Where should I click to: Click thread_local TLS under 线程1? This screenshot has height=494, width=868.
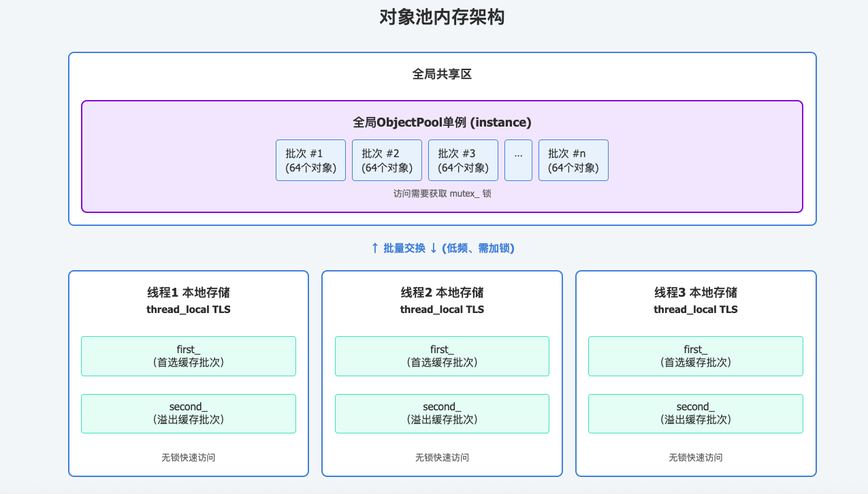pos(189,310)
